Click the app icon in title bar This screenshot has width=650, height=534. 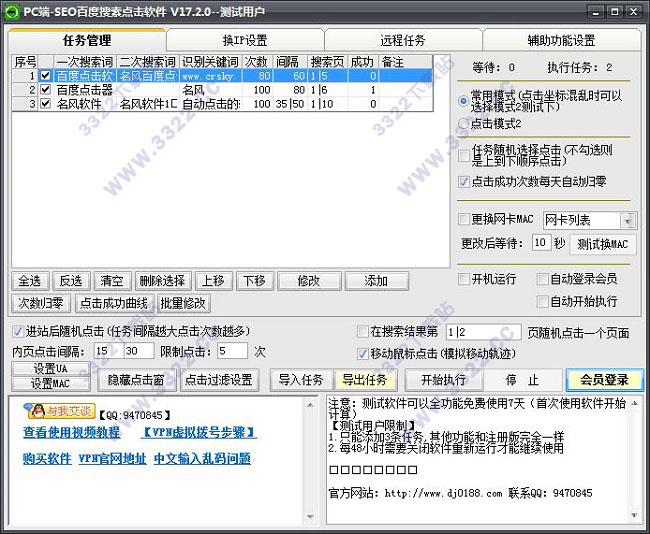click(11, 10)
